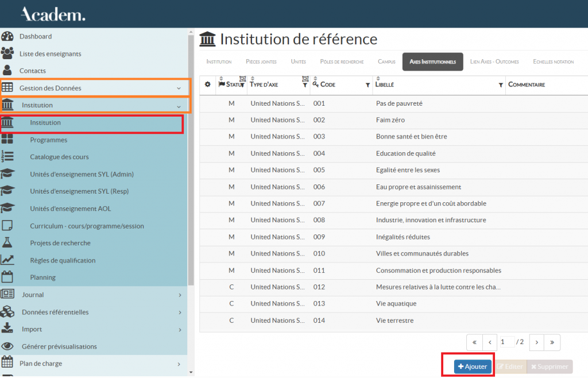Switch to the Campus tab
Screen dimensions: 588x378
pos(386,62)
